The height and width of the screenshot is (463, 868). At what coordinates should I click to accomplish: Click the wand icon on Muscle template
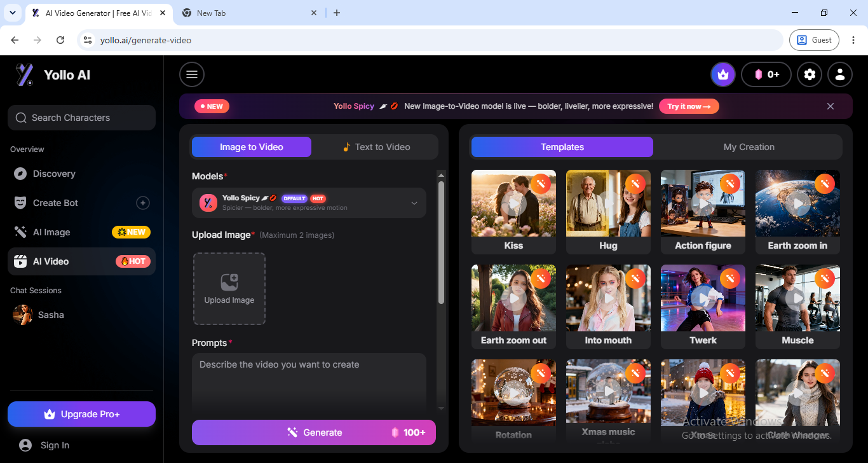click(x=825, y=279)
